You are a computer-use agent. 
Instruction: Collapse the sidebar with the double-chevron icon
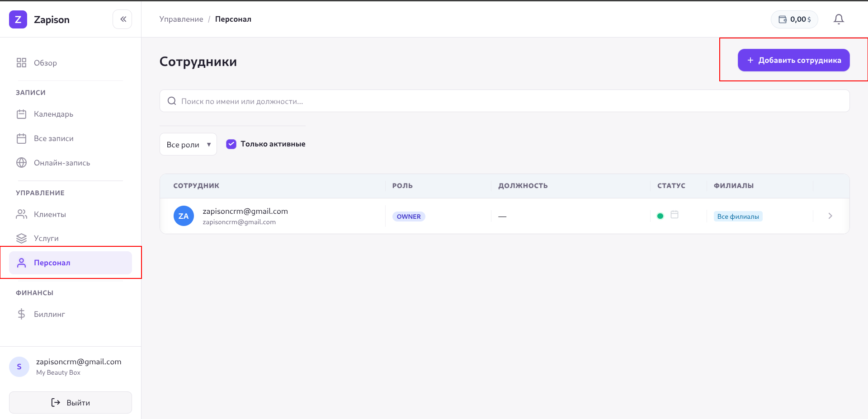click(x=123, y=19)
